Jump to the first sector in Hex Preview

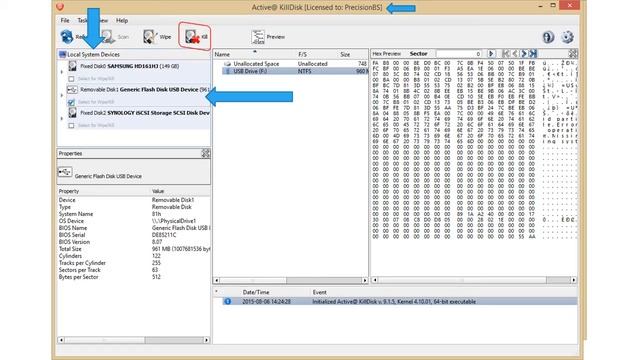506,53
